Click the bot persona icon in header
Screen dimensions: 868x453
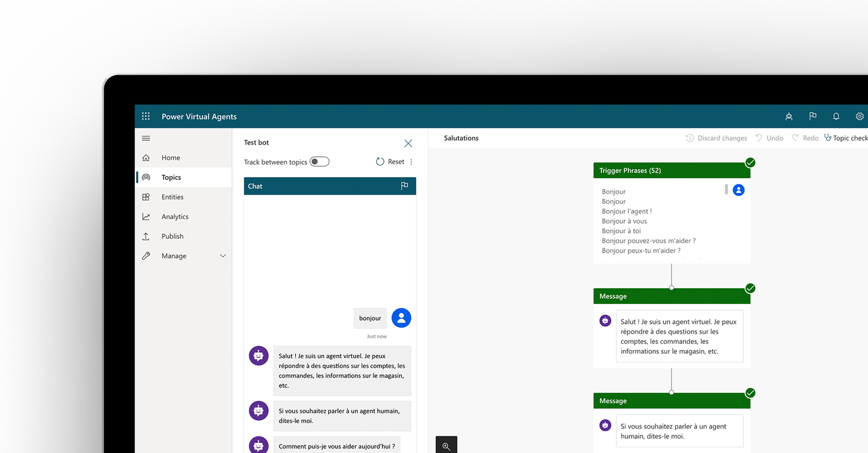(789, 116)
